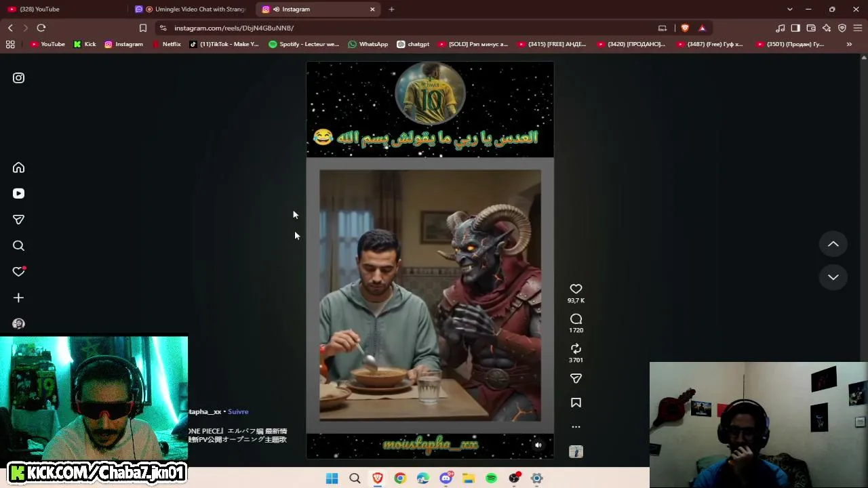This screenshot has height=488, width=868.
Task: Open OBS Studio from the taskbar
Action: (514, 479)
